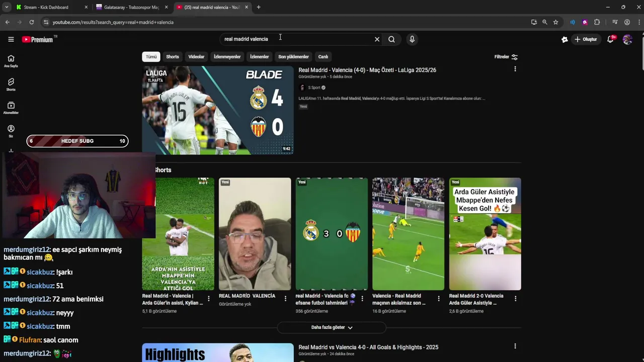Open the Nefes Kesen Gol short thumbnail
The width and height of the screenshot is (644, 362).
pos(485,234)
